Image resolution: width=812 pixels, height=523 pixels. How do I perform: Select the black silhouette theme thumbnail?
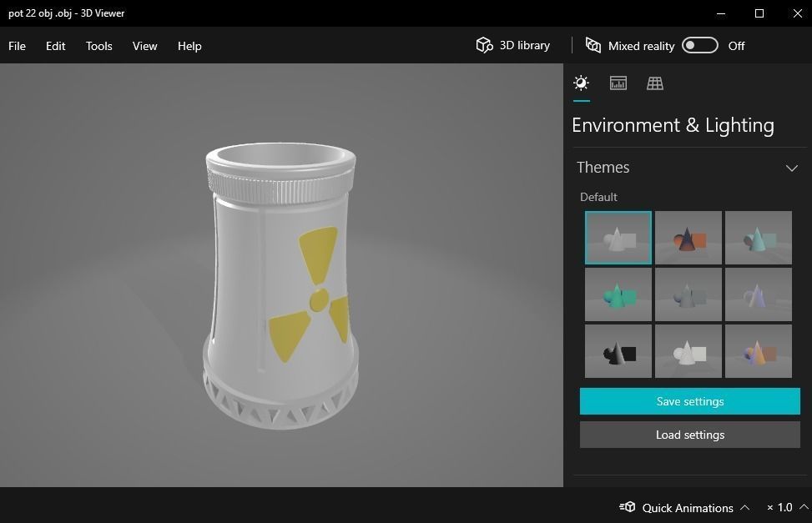[x=618, y=352]
